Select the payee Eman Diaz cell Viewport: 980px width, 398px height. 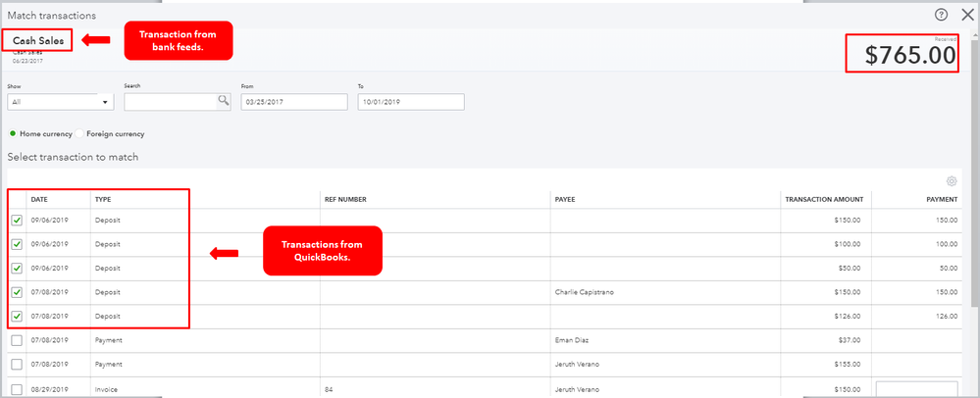pos(572,340)
